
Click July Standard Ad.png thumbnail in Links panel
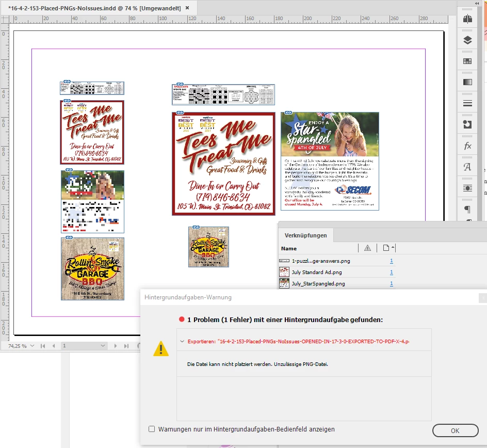284,272
